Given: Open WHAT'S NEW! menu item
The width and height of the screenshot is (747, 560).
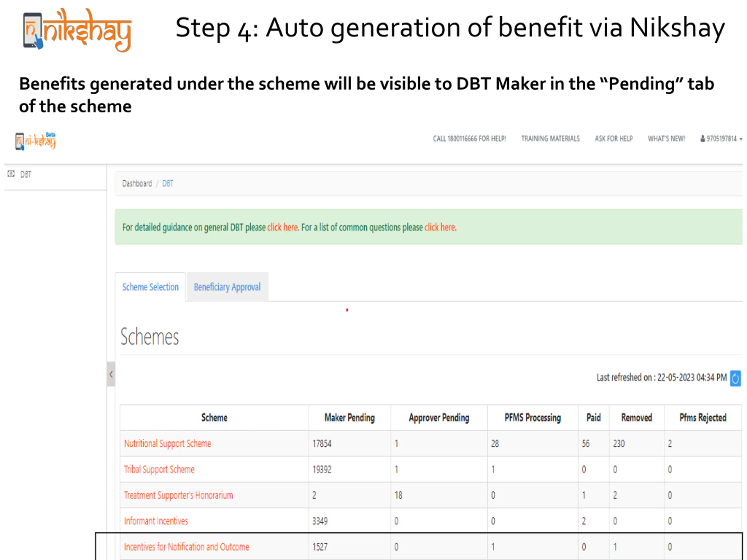Looking at the screenshot, I should click(666, 139).
